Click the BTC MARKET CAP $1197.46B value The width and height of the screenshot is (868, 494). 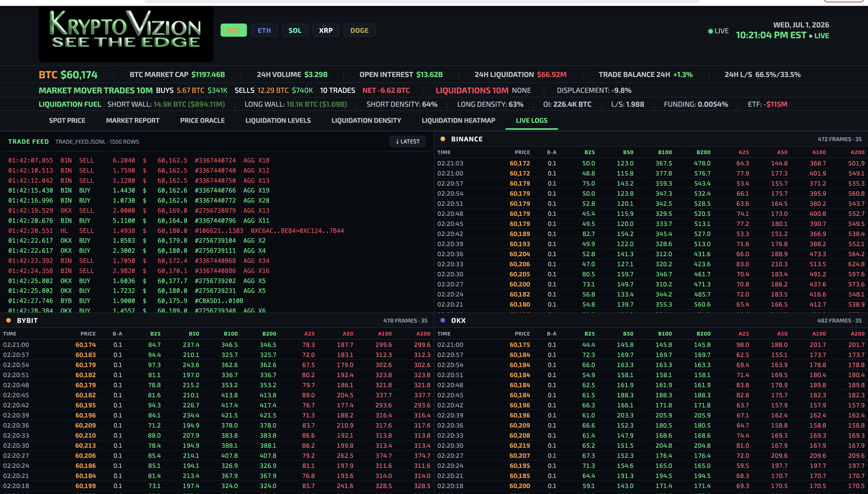click(x=208, y=75)
